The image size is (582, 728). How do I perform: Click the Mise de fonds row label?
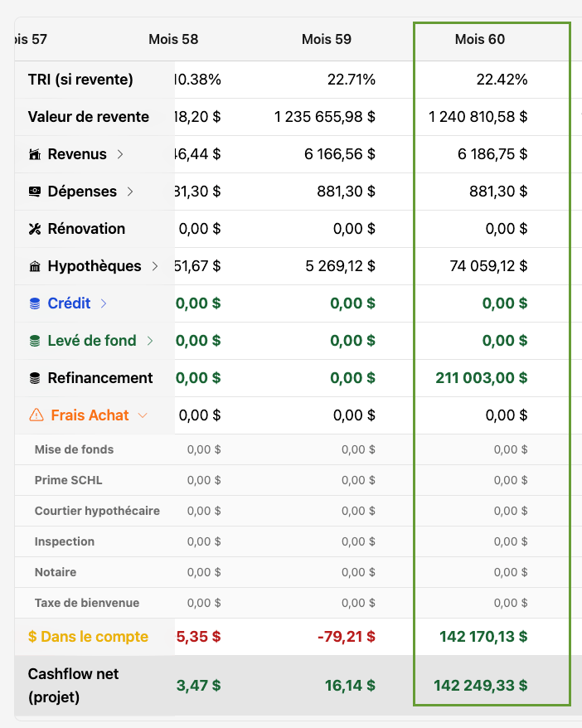tap(75, 449)
